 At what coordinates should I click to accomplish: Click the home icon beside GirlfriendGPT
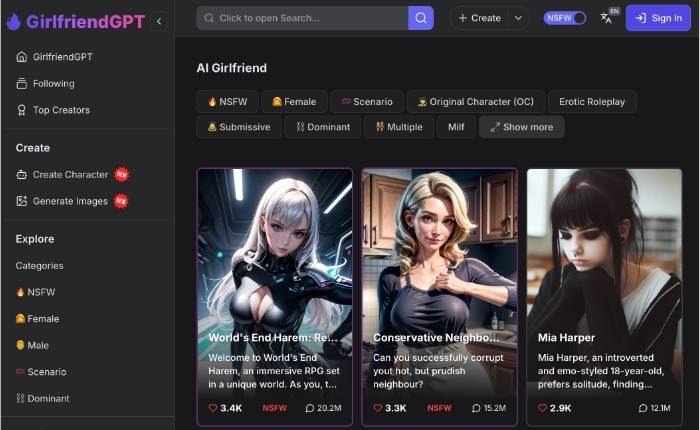[x=21, y=57]
